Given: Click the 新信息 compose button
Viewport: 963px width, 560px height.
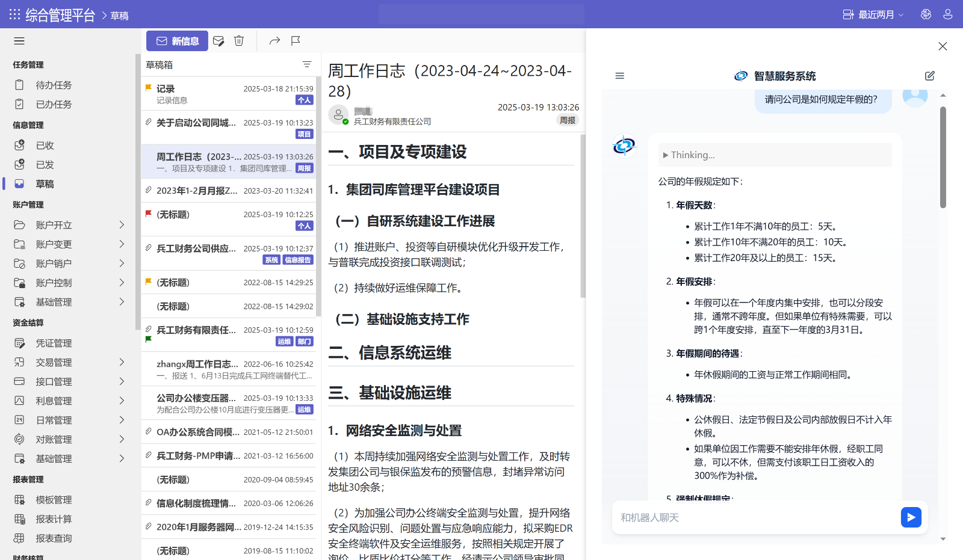Looking at the screenshot, I should (177, 41).
